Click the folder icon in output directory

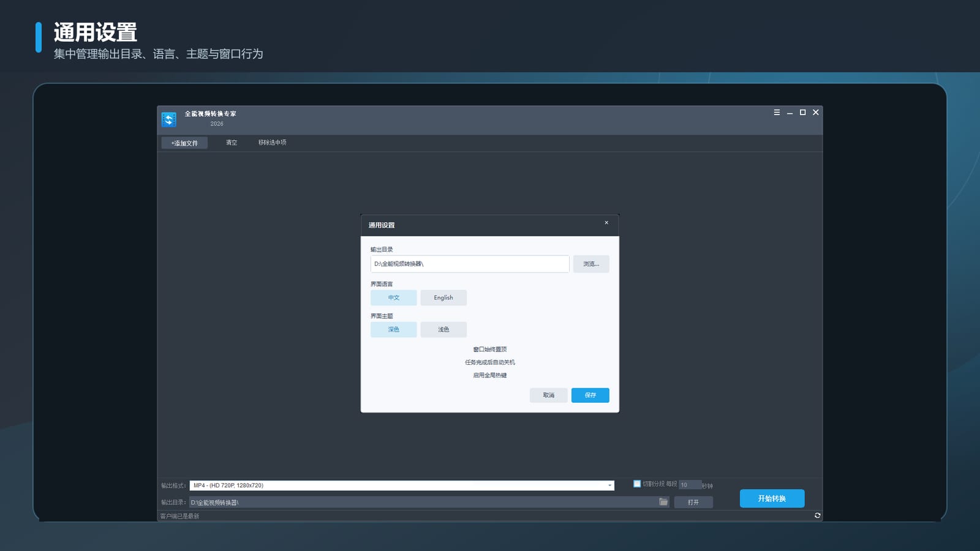coord(663,502)
